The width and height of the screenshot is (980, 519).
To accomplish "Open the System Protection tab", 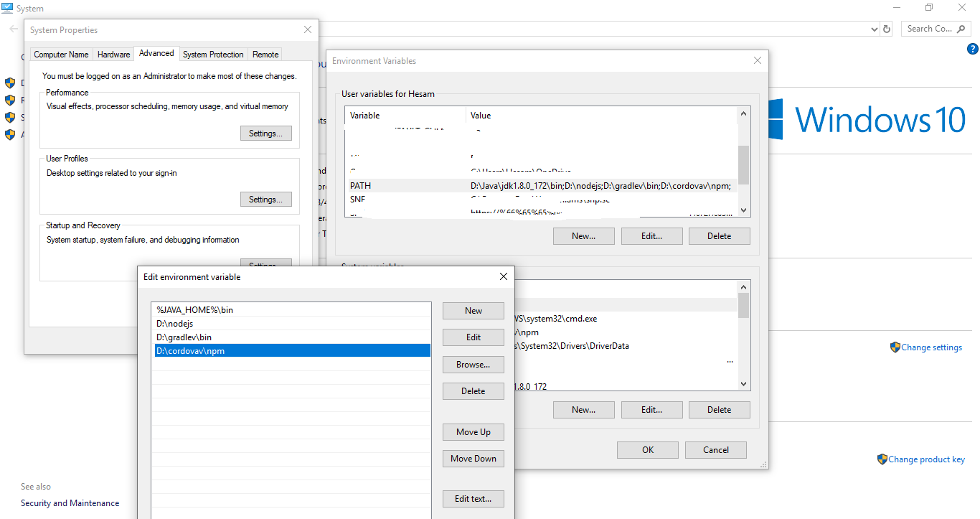I will tap(213, 55).
